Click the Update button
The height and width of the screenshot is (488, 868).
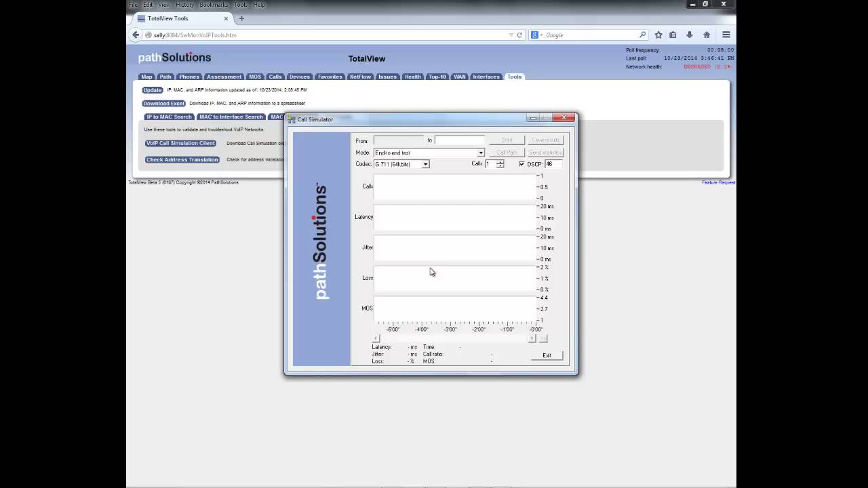153,90
